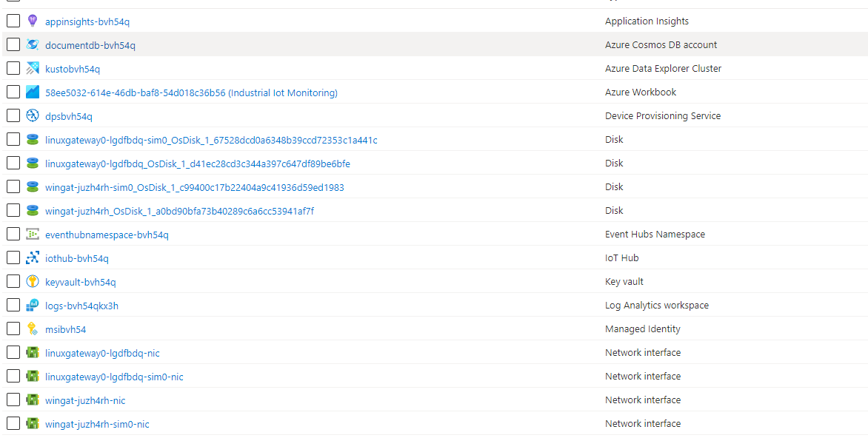Viewport: 868px width, 438px height.
Task: Click the IoT Hub icon for iothub-bvh54q
Action: (x=32, y=257)
